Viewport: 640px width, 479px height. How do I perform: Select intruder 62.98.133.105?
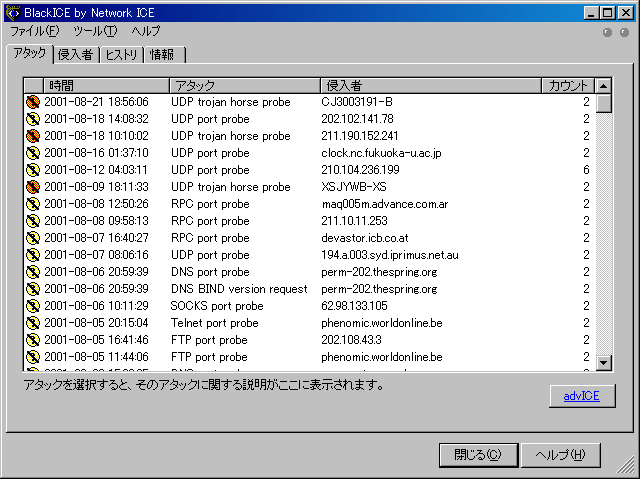[x=354, y=306]
